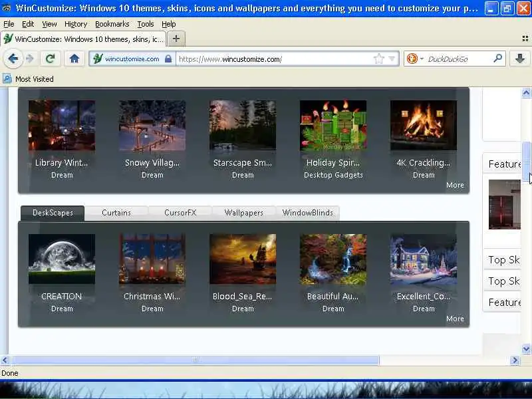Open the Christmas Window thumbnail
This screenshot has height=399, width=532.
coord(152,259)
